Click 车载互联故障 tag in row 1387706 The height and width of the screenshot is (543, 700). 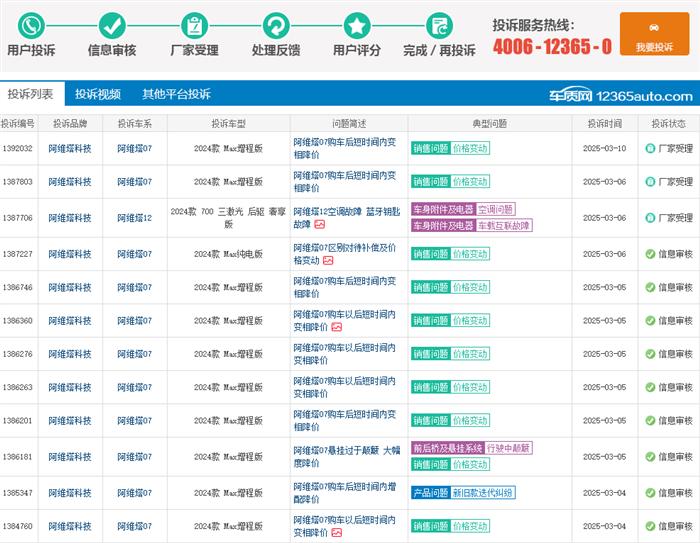click(504, 226)
